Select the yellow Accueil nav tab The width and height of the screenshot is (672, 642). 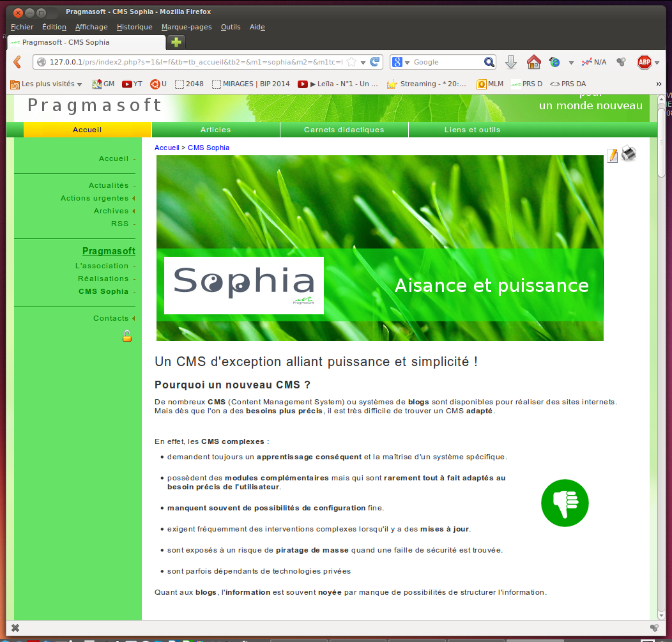coord(87,130)
